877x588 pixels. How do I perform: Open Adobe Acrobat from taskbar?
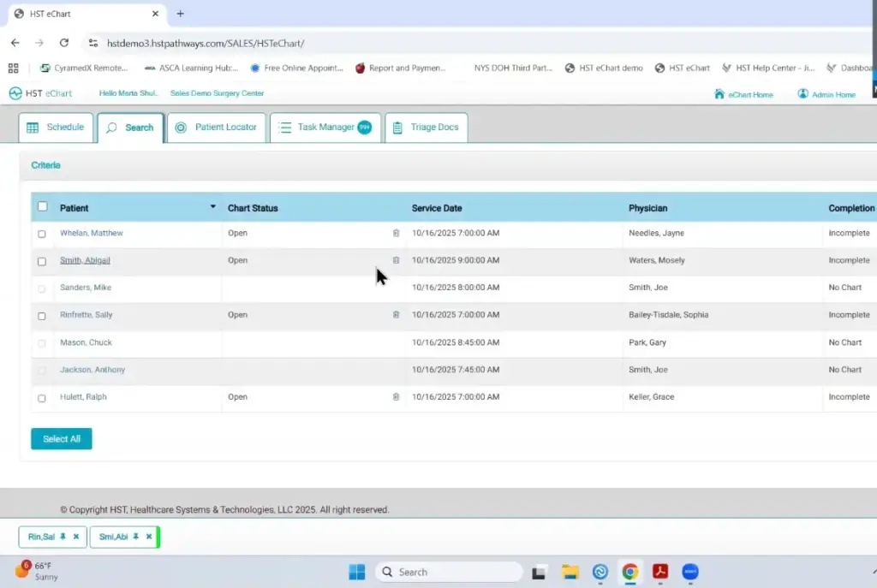pyautogui.click(x=660, y=572)
